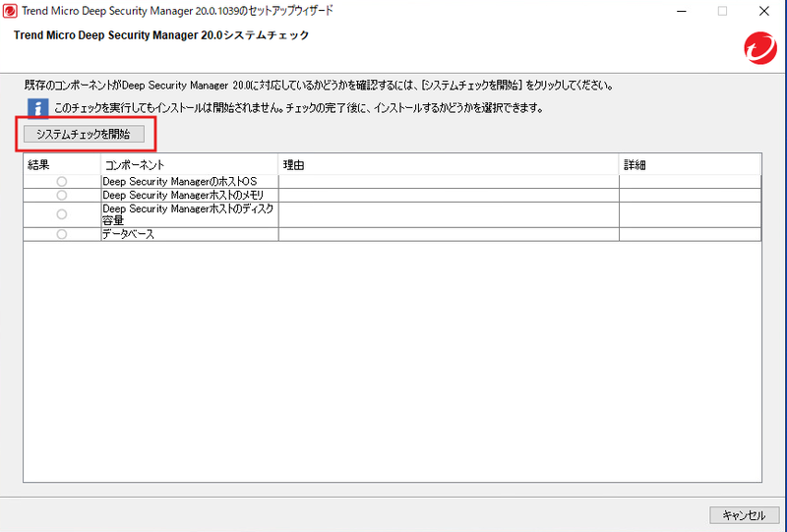Select the Deep Security ManagerのホストOS text
This screenshot has width=787, height=532.
coord(180,181)
